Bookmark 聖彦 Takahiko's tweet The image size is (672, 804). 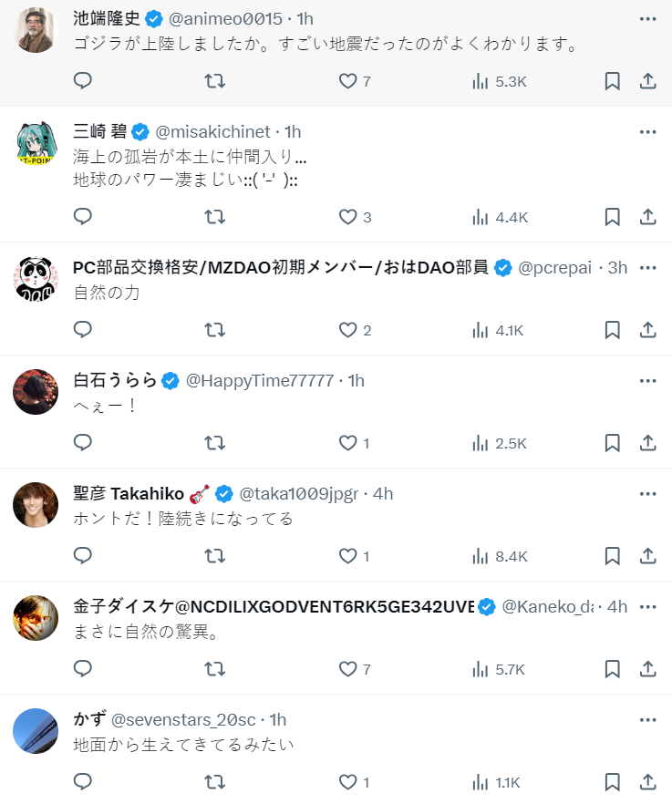pyautogui.click(x=613, y=556)
